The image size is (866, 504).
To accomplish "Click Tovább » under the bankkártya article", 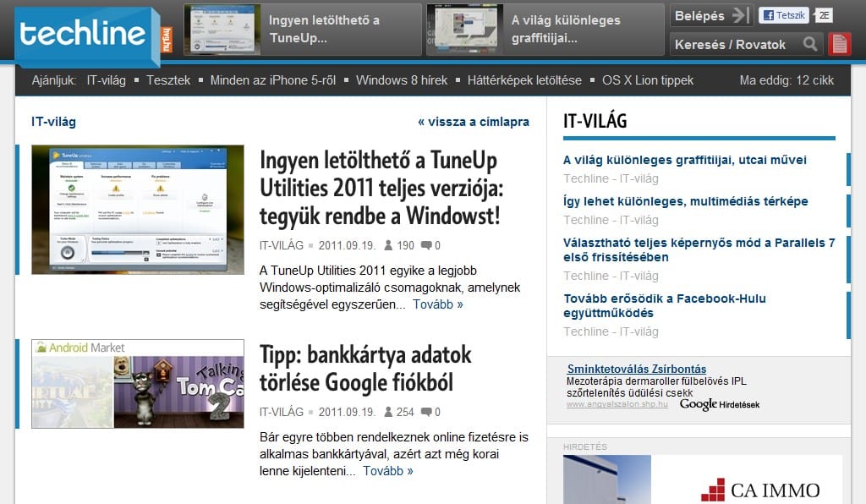I will tap(387, 471).
